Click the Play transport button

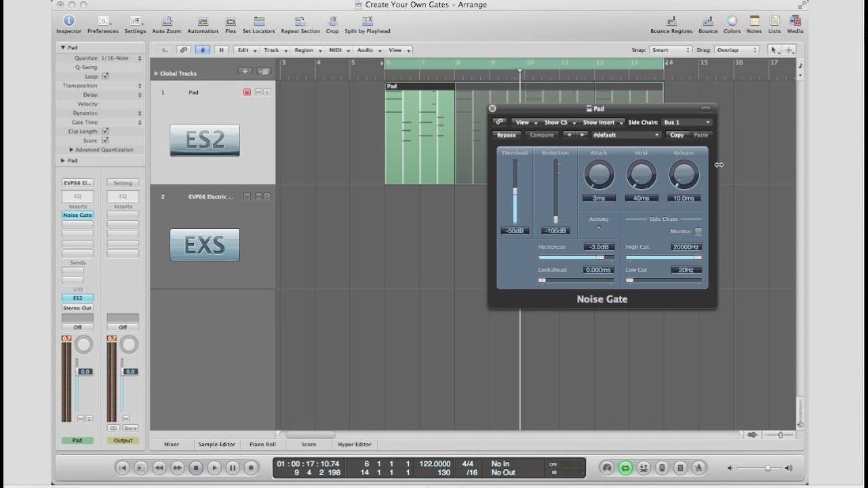point(214,468)
